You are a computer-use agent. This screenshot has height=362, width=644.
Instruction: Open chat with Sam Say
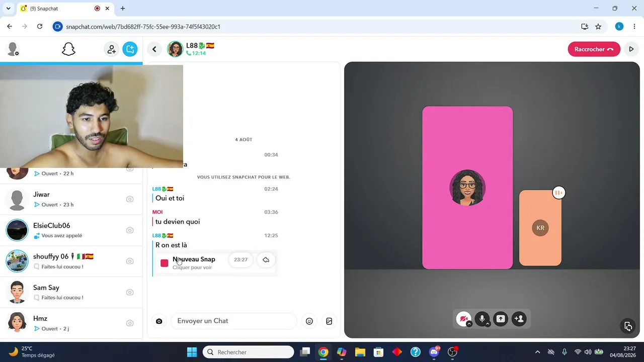pyautogui.click(x=71, y=292)
